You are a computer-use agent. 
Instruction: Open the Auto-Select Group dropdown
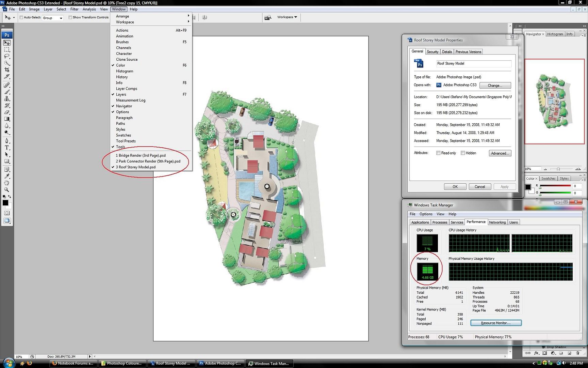[x=53, y=18]
